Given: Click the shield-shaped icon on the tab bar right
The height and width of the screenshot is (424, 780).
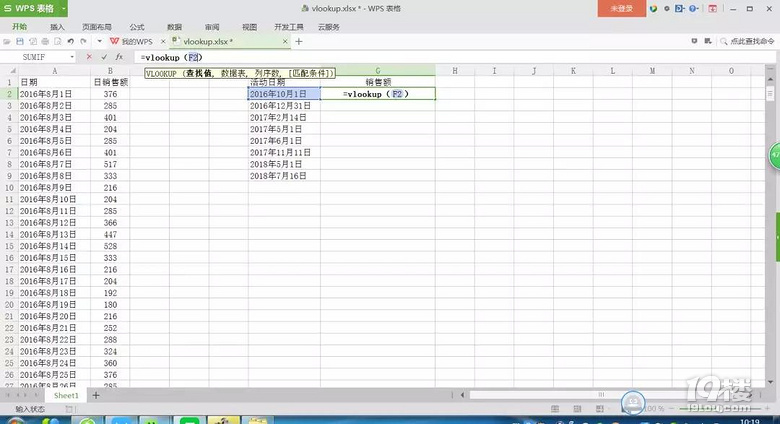Looking at the screenshot, I should point(694,41).
